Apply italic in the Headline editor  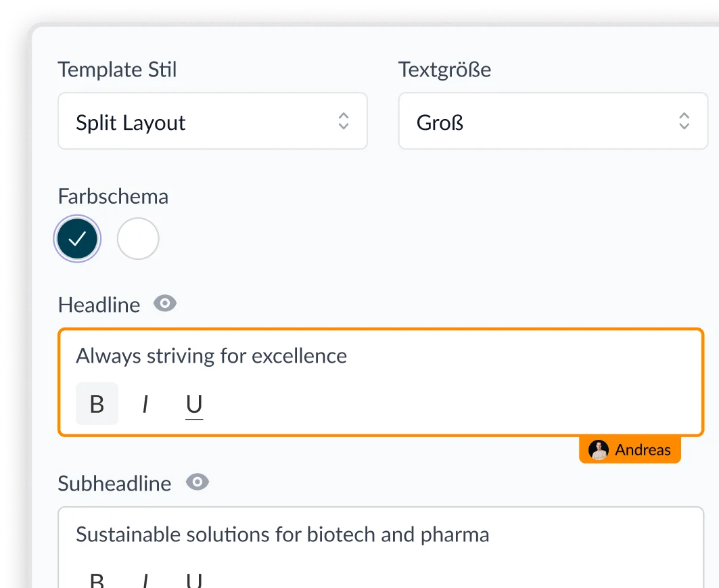(x=145, y=404)
